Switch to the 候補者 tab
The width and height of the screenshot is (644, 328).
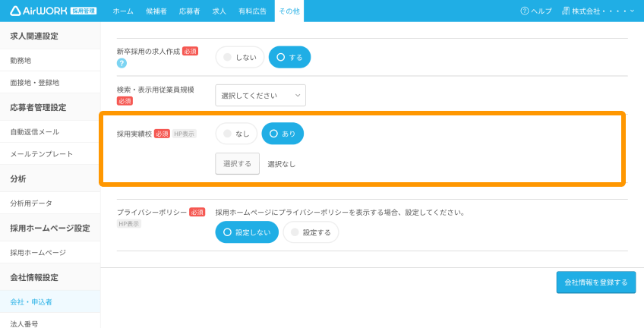pyautogui.click(x=156, y=11)
